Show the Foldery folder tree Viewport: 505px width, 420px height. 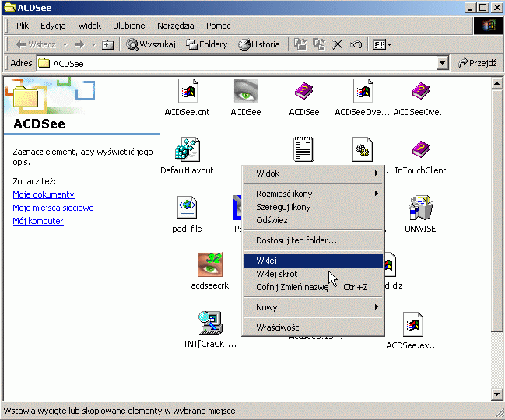(x=207, y=44)
